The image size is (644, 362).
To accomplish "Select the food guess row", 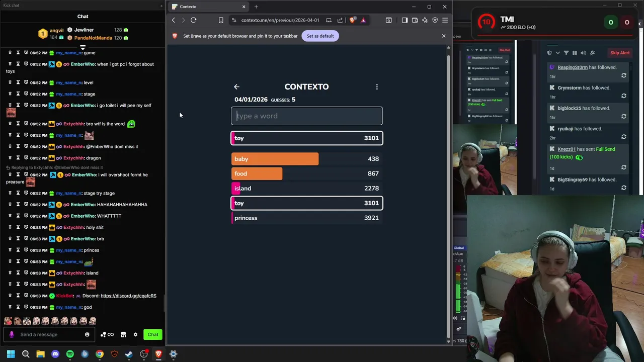I will point(307,173).
